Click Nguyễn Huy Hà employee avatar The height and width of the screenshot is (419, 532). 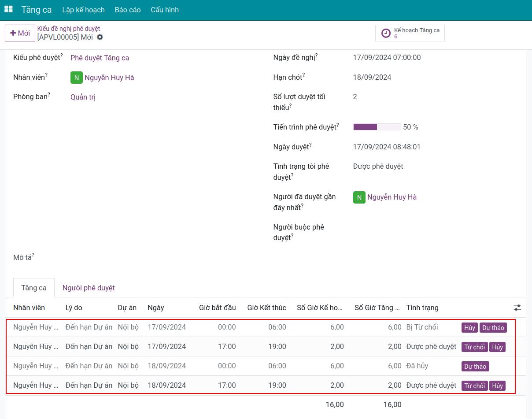(x=76, y=78)
